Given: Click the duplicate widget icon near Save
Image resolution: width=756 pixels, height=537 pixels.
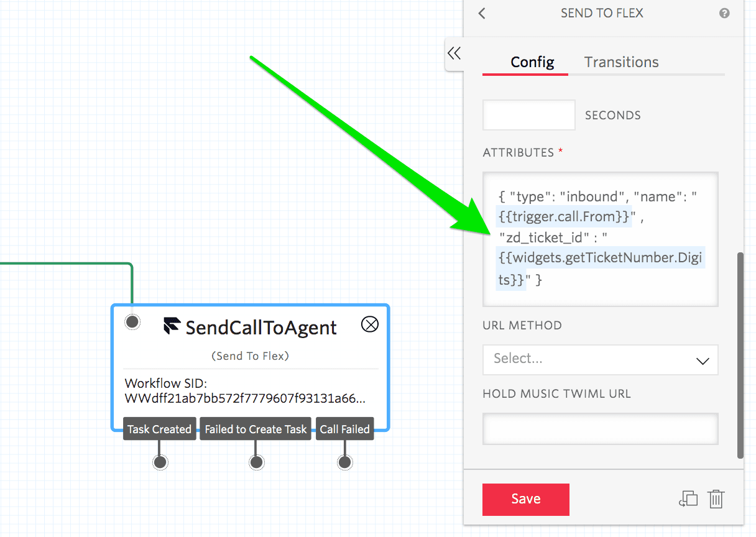Looking at the screenshot, I should coord(688,499).
